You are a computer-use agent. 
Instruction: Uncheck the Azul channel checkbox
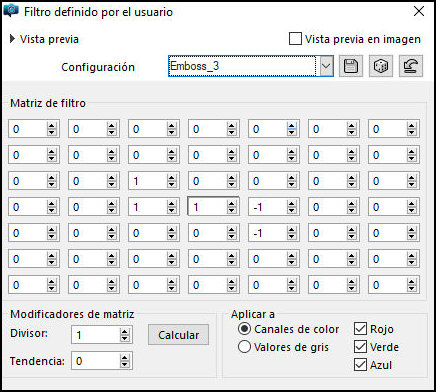tap(360, 365)
